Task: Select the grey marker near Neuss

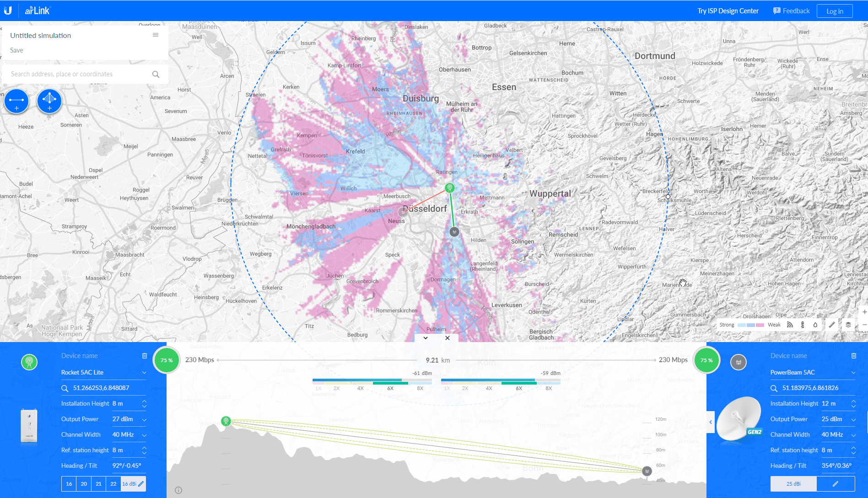Action: pyautogui.click(x=403, y=211)
